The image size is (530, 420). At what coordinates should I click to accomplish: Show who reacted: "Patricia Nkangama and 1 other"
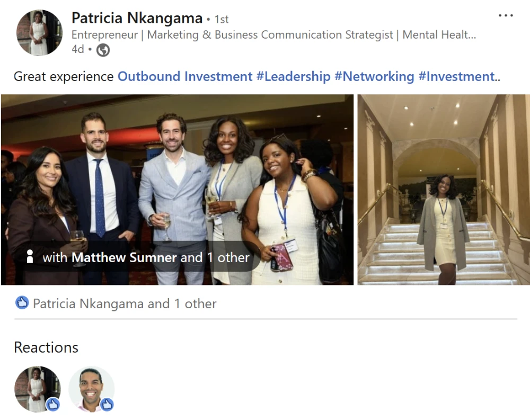pos(125,303)
